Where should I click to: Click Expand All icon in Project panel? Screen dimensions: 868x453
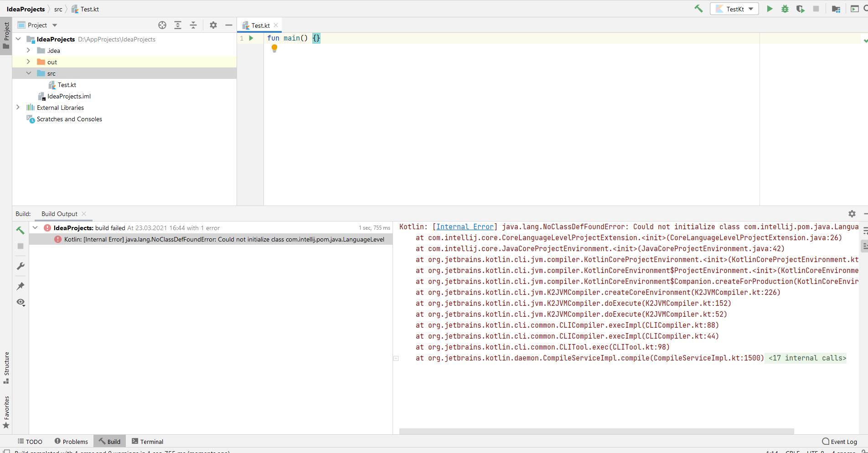click(178, 25)
